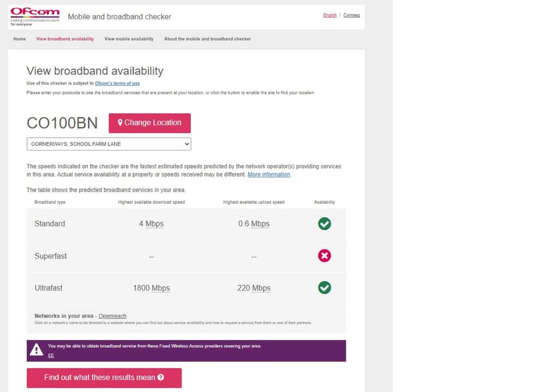Click the Ofcom logo
The width and height of the screenshot is (555, 392).
(x=35, y=16)
